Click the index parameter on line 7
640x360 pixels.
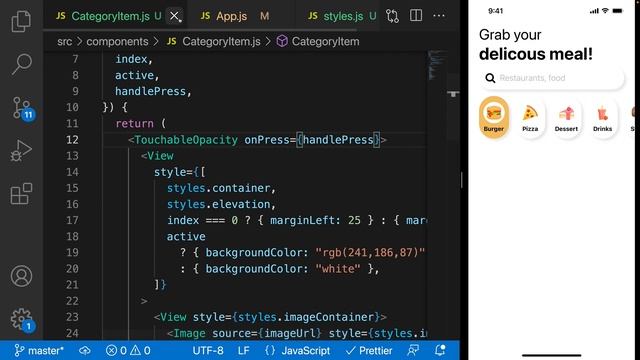click(x=131, y=59)
